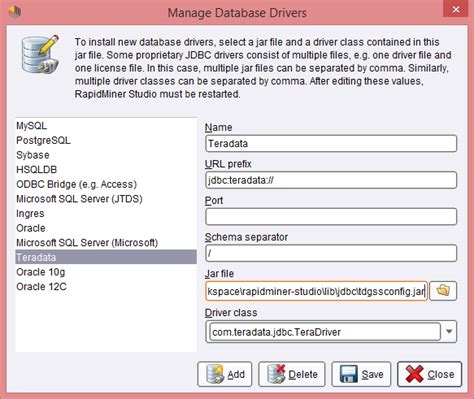Click the Delete driver button
474x399 pixels.
[292, 374]
